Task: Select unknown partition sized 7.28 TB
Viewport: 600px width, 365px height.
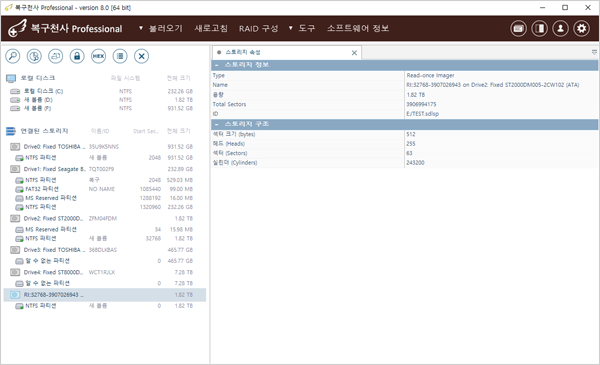Action: coord(104,284)
